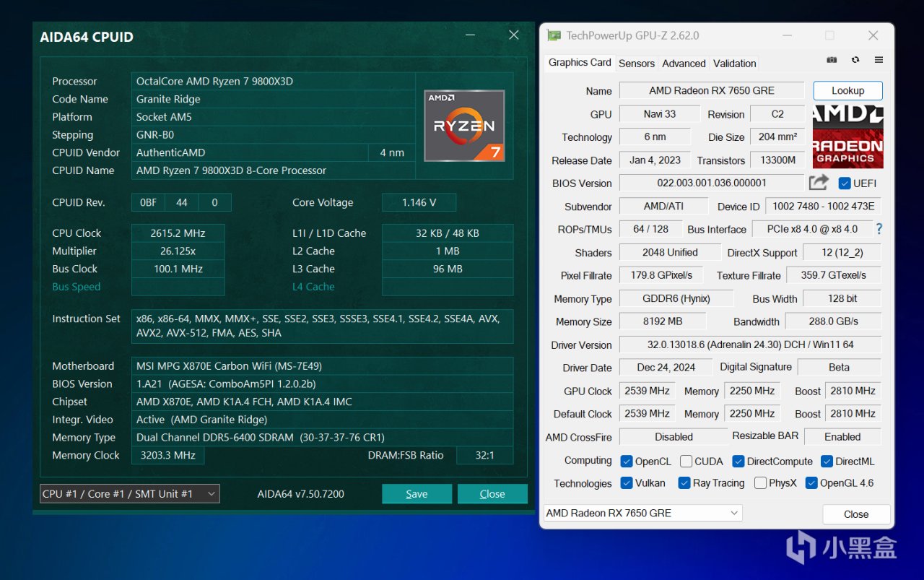Screen dimensions: 924x580
Task: Click the Core Voltage value 1.146 V
Action: point(419,202)
